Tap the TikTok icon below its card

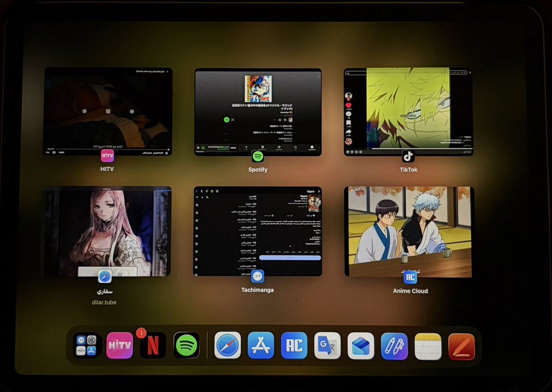pos(408,156)
